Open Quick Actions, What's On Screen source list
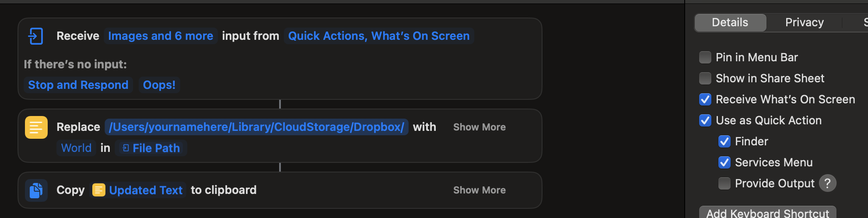 (378, 36)
